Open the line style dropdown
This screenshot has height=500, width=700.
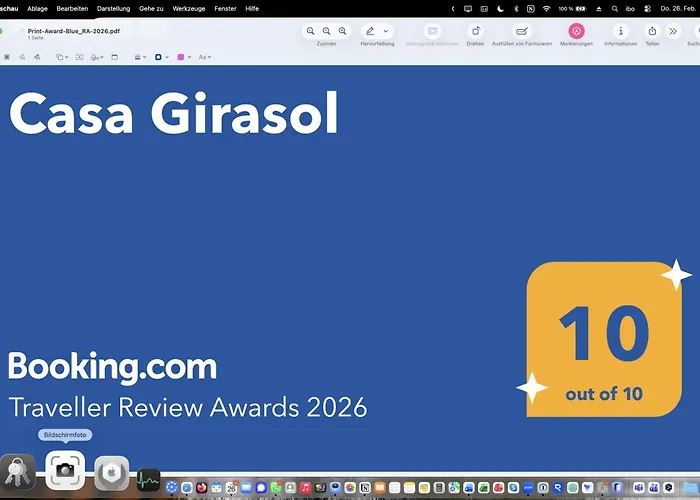click(140, 57)
